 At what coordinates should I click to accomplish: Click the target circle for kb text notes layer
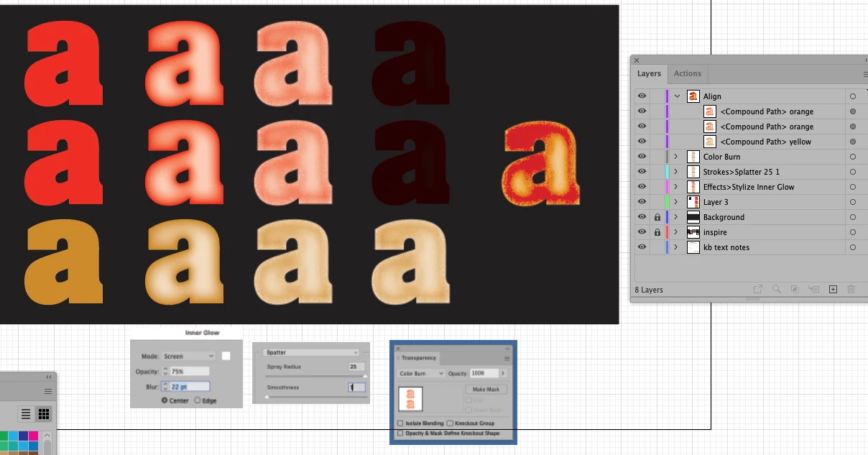(x=853, y=247)
